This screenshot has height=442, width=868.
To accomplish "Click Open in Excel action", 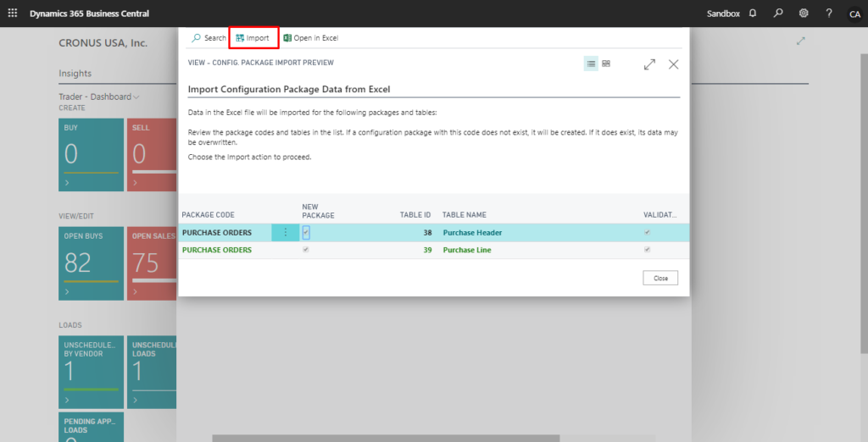I will point(310,37).
